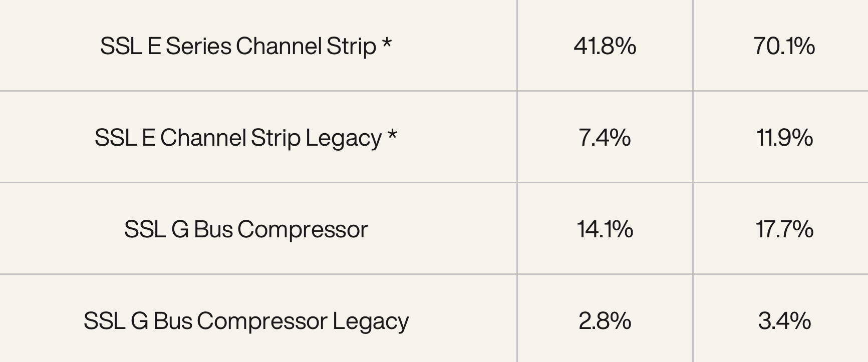Click the word Legacy in the last row
Image resolution: width=868 pixels, height=362 pixels.
point(371,321)
